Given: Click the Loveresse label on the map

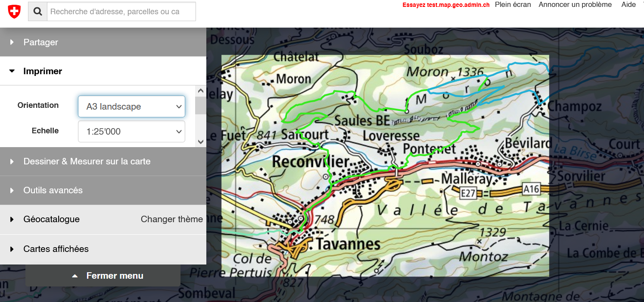Looking at the screenshot, I should 391,135.
